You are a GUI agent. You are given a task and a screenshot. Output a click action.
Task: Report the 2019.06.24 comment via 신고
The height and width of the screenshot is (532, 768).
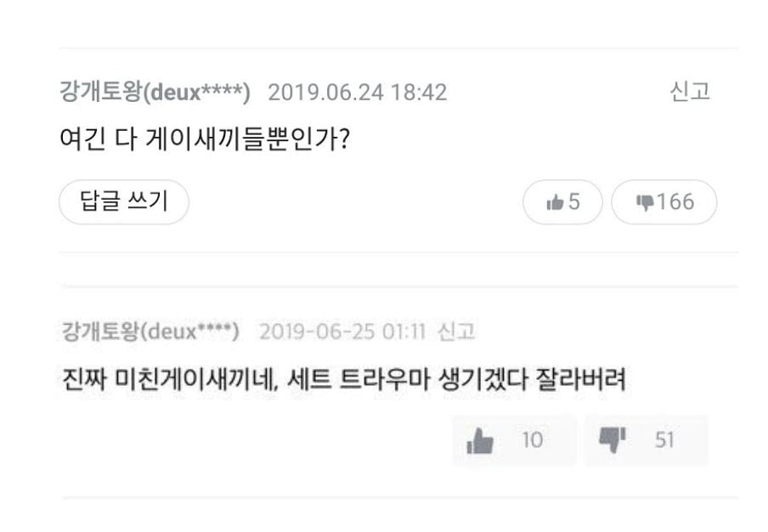pos(690,92)
